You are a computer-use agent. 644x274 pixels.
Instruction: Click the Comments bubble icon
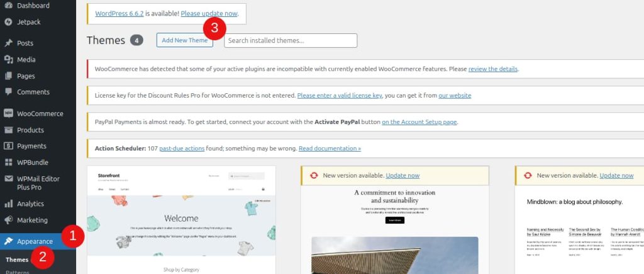click(8, 92)
